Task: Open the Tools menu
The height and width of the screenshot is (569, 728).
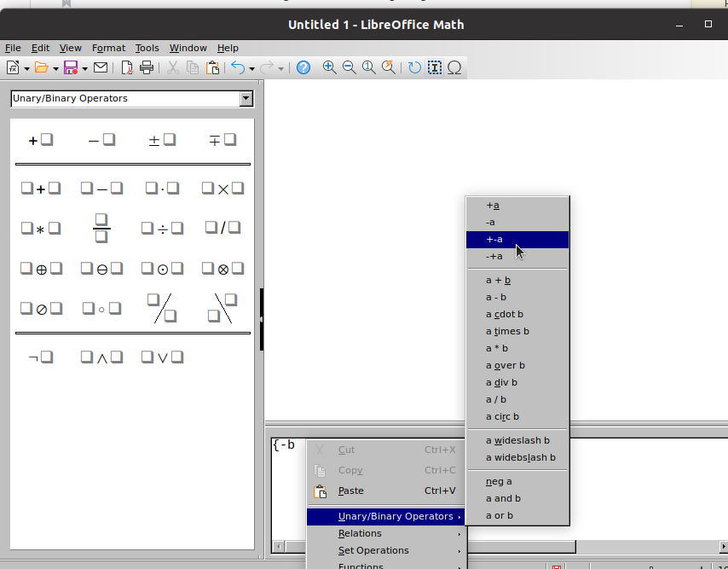Action: tap(147, 48)
